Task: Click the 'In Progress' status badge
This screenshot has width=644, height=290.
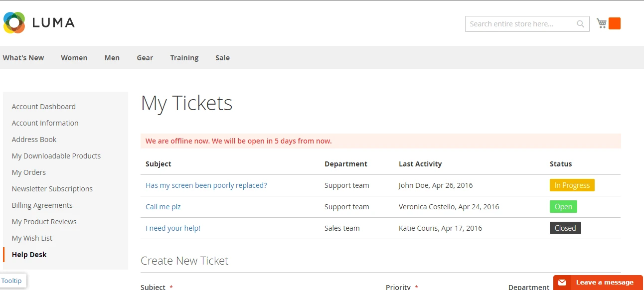Action: (572, 185)
